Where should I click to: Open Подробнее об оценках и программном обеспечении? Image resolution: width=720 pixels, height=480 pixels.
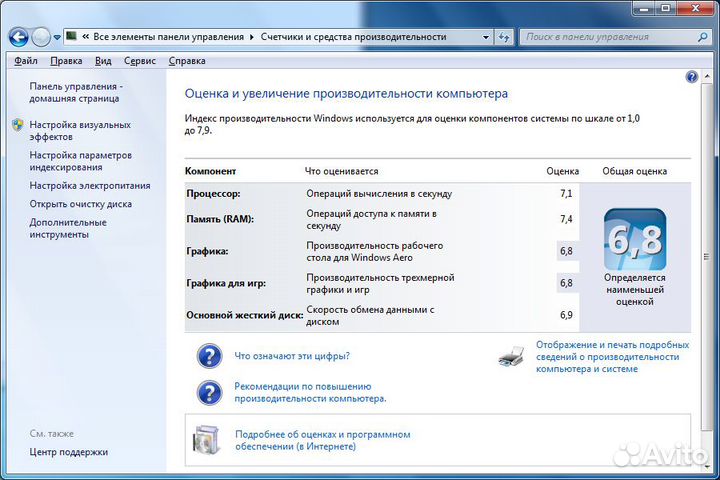322,440
